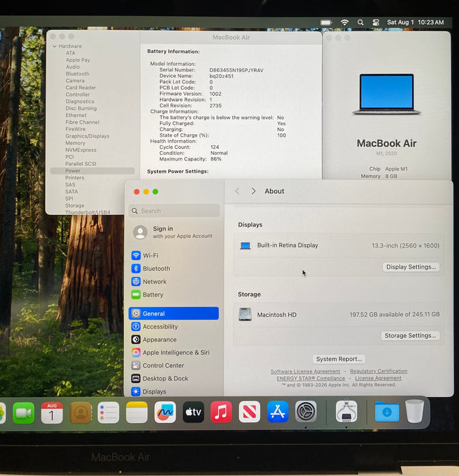Click the System Settings icon in the Dock

pyautogui.click(x=306, y=411)
